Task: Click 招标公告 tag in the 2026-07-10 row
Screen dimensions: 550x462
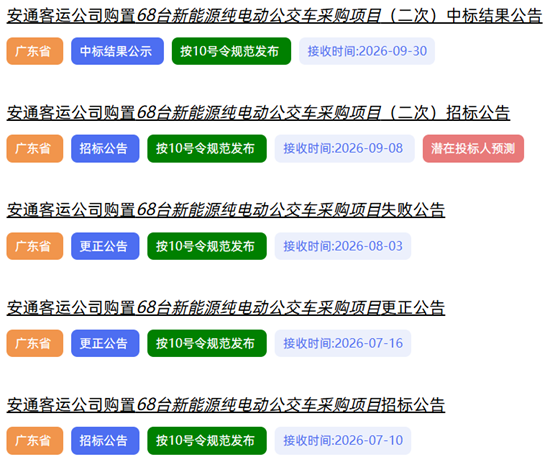Action: tap(105, 441)
